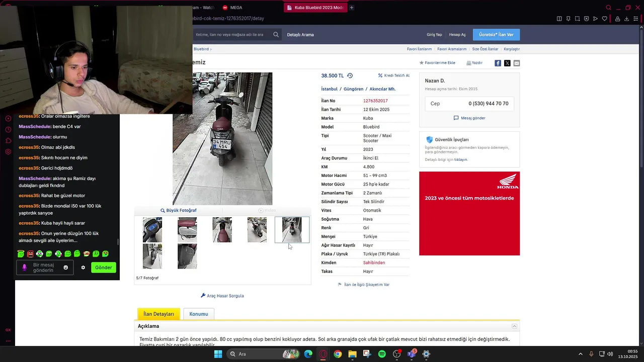Open the browser profile account icon

coord(617,19)
